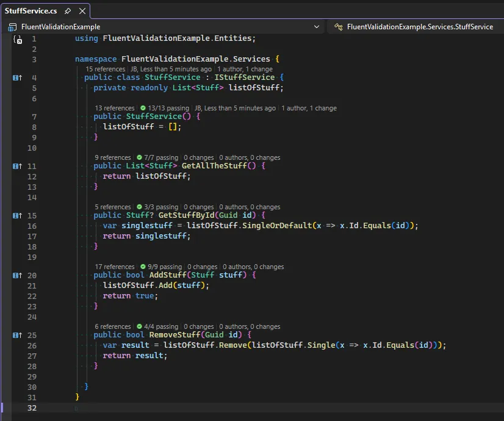The image size is (504, 421).
Task: Open 9 references above GetAllTheStuff
Action: click(113, 157)
